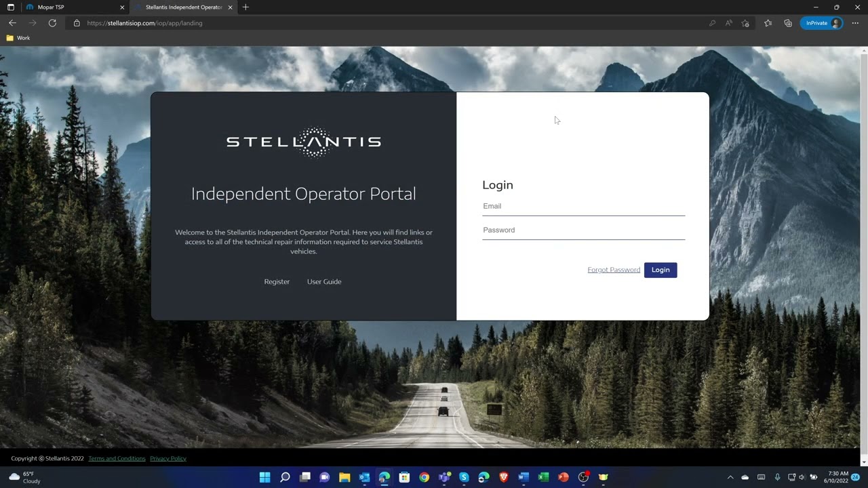Click the Email input field

pyautogui.click(x=583, y=206)
